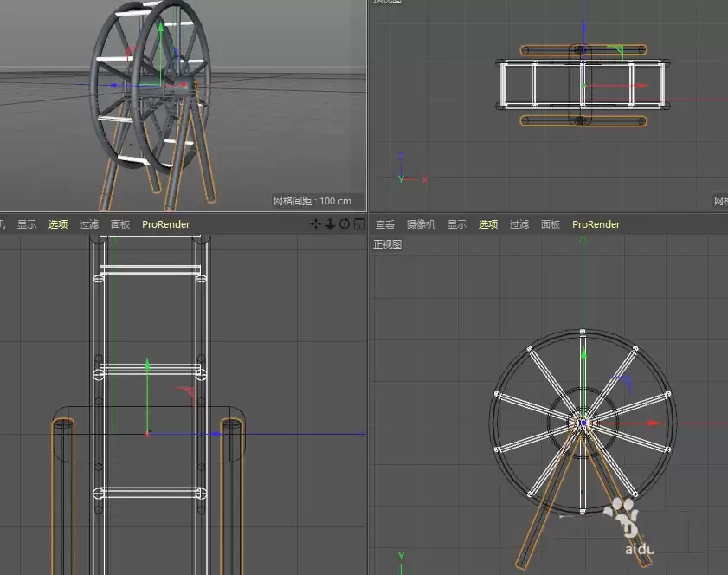Open the 过滤 Filter menu in back viewport
This screenshot has height=575, width=728.
coord(88,223)
